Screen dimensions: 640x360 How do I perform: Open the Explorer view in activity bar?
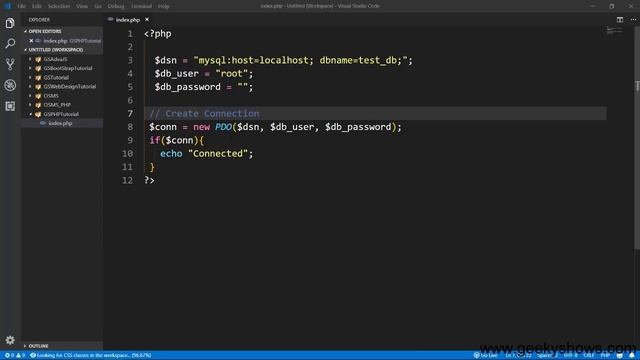point(10,23)
